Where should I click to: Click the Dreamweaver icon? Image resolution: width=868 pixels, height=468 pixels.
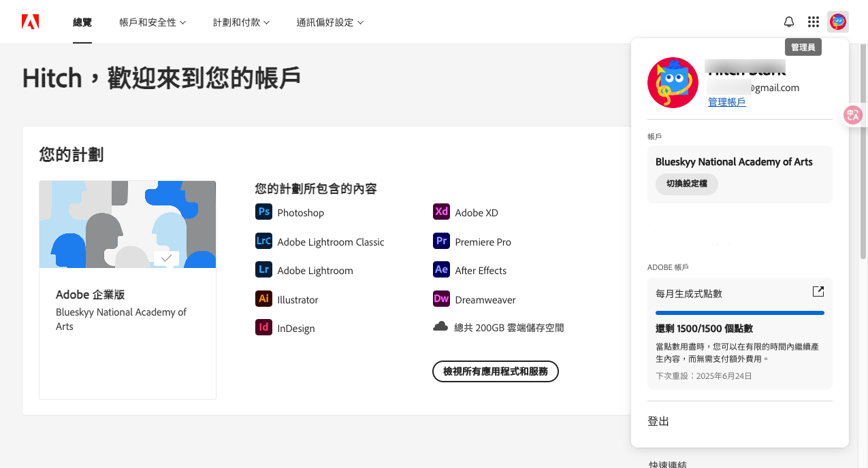(440, 299)
